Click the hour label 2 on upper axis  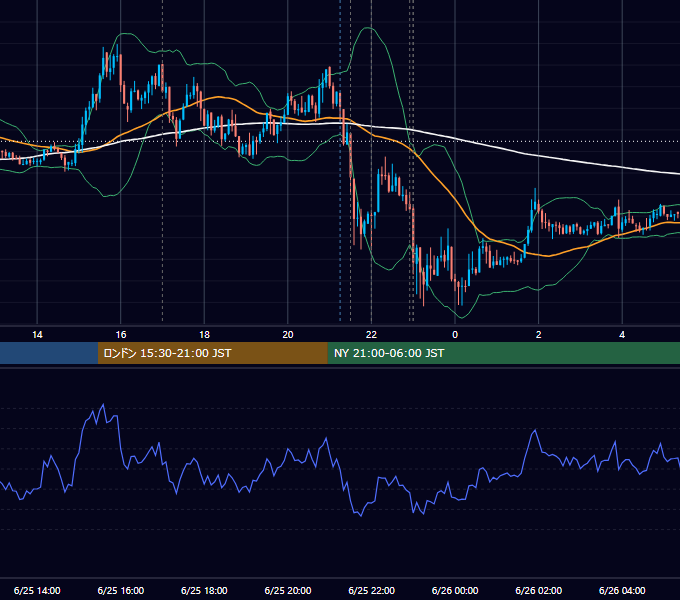click(539, 335)
